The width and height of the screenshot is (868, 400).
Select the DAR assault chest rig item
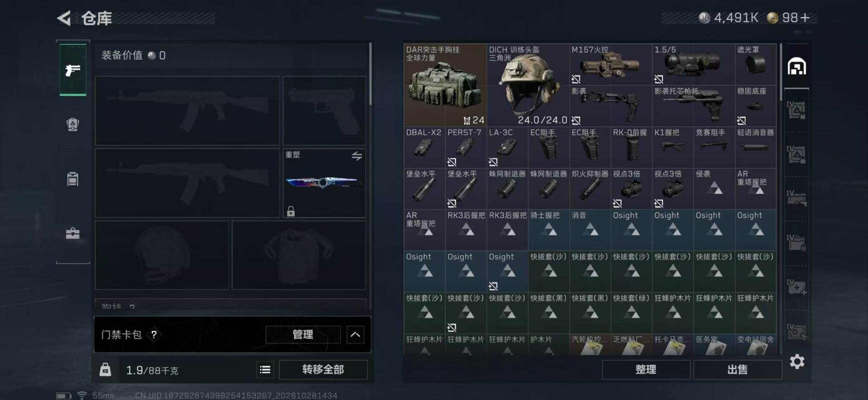pyautogui.click(x=445, y=85)
